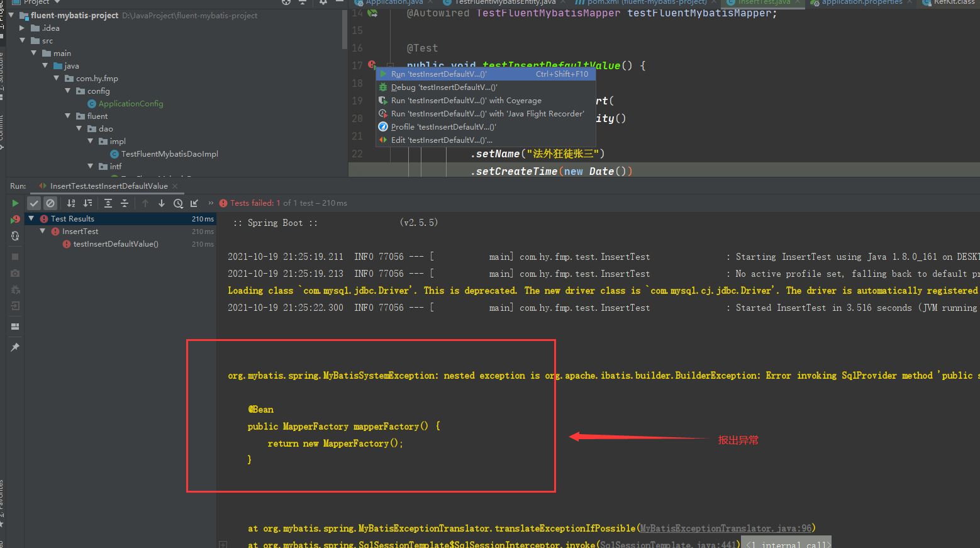The image size is (980, 548).
Task: Click Project panel settings gear
Action: tap(323, 3)
